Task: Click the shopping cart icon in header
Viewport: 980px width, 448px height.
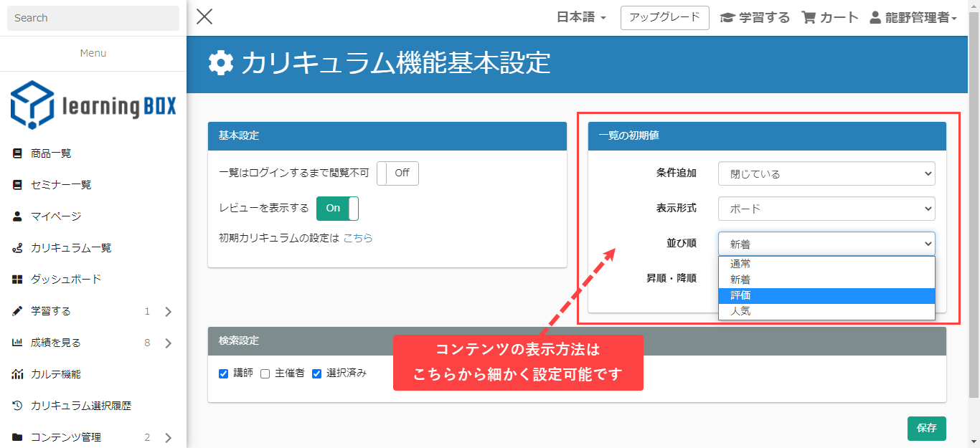Action: 809,18
